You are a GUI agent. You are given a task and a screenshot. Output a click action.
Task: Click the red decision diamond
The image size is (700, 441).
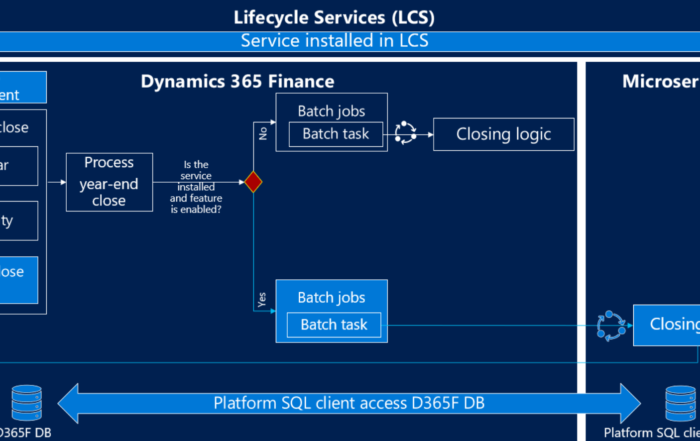click(253, 182)
